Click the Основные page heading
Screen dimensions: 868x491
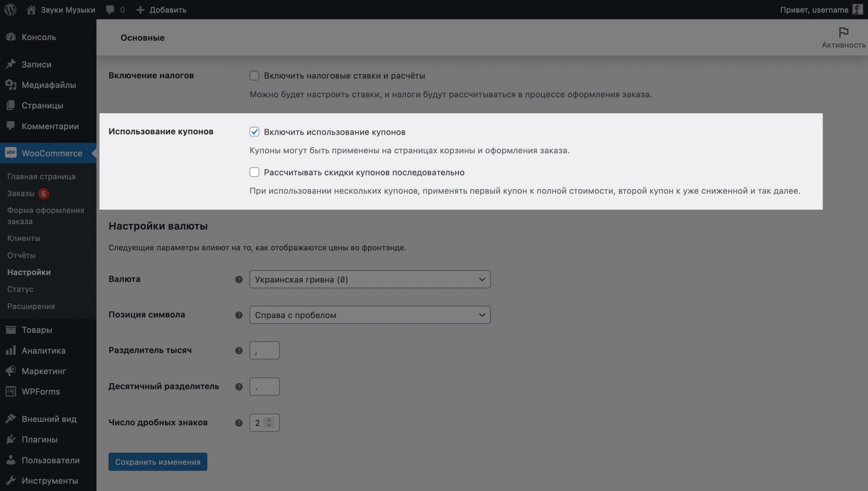pyautogui.click(x=142, y=37)
